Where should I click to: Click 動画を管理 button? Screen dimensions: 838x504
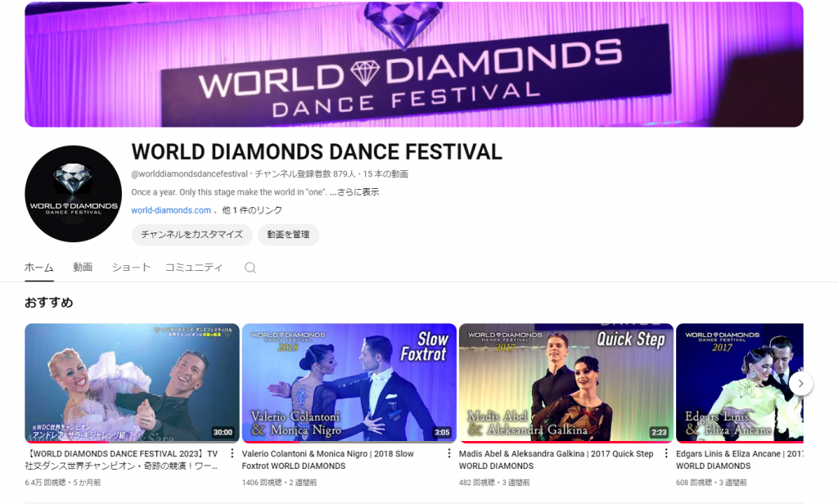point(289,235)
